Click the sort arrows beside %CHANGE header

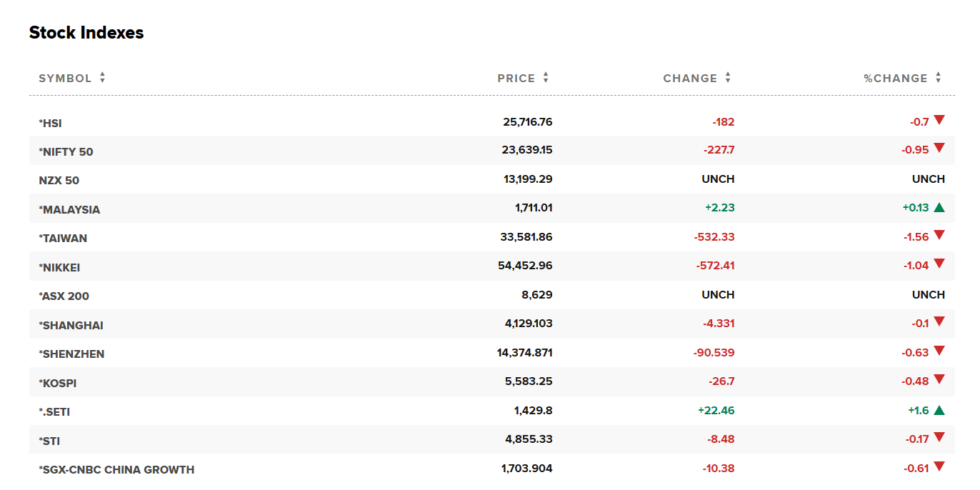(x=939, y=78)
